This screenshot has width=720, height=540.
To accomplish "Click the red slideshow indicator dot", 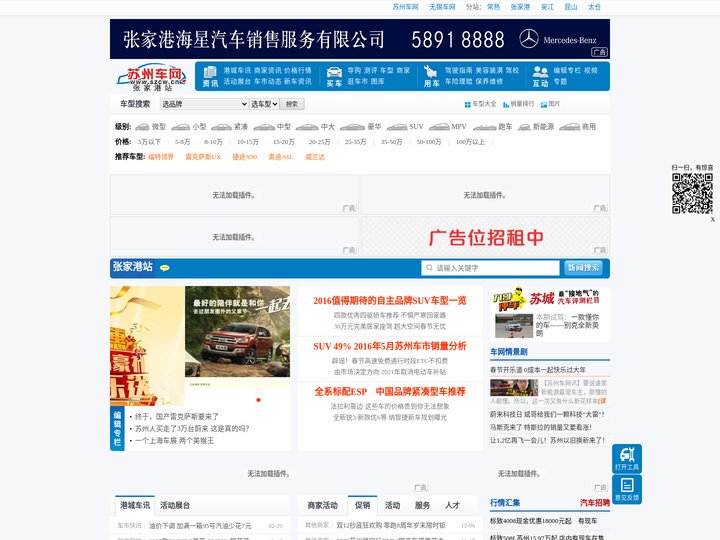I will [x=259, y=400].
